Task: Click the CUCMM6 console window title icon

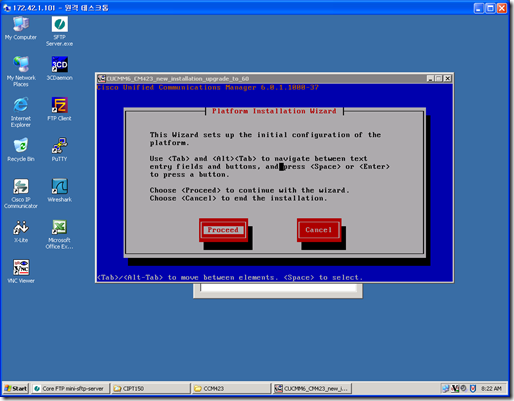Action: point(101,79)
